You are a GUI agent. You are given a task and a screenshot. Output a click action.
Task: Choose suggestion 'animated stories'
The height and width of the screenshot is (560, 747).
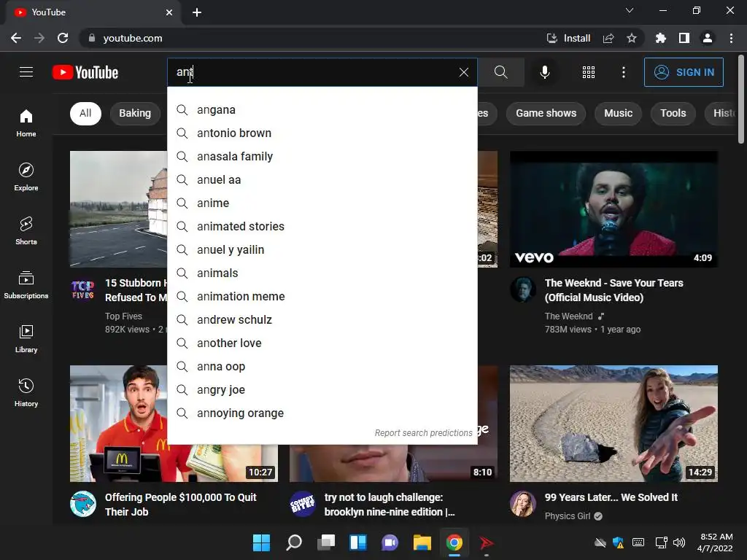[x=322, y=227]
